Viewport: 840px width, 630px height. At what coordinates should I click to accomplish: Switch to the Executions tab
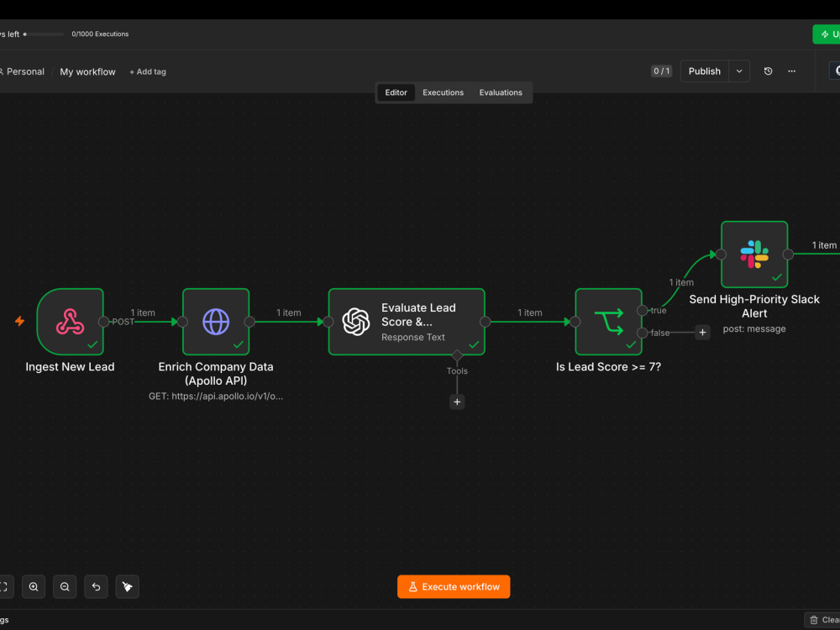[443, 92]
